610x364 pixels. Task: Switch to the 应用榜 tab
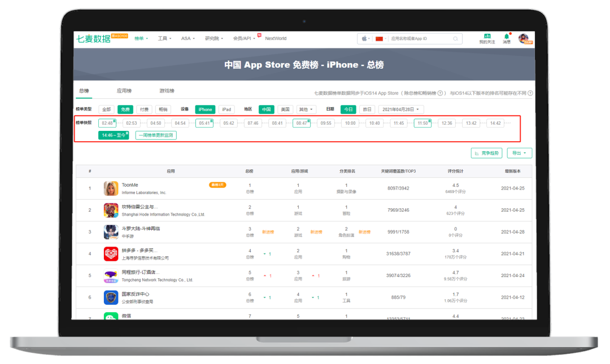coord(124,91)
